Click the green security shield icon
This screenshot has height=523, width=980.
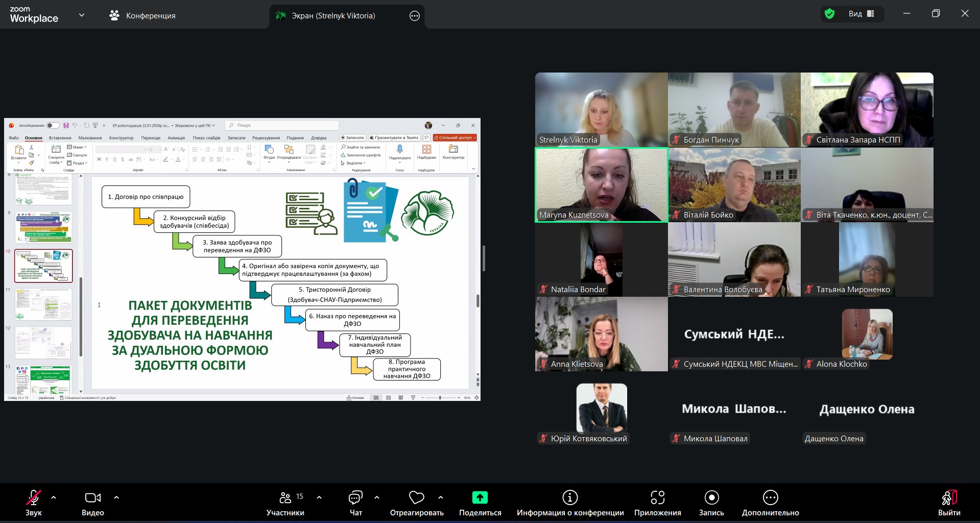tap(830, 14)
